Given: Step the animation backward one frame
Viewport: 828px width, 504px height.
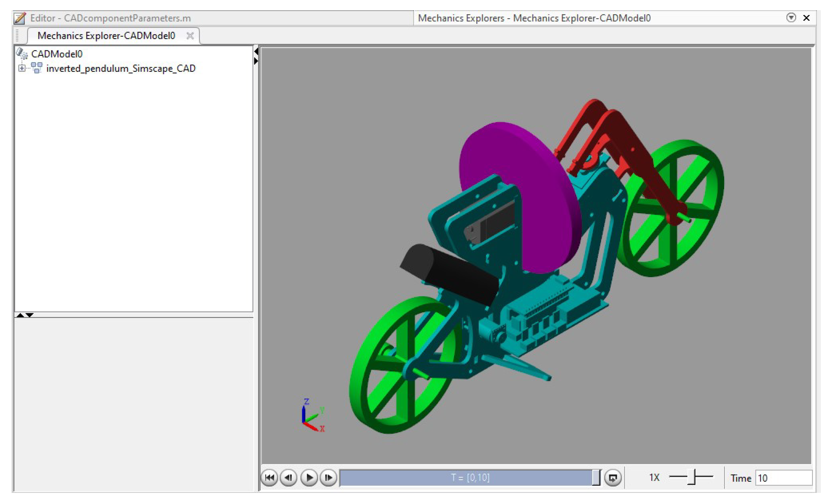Looking at the screenshot, I should [289, 477].
